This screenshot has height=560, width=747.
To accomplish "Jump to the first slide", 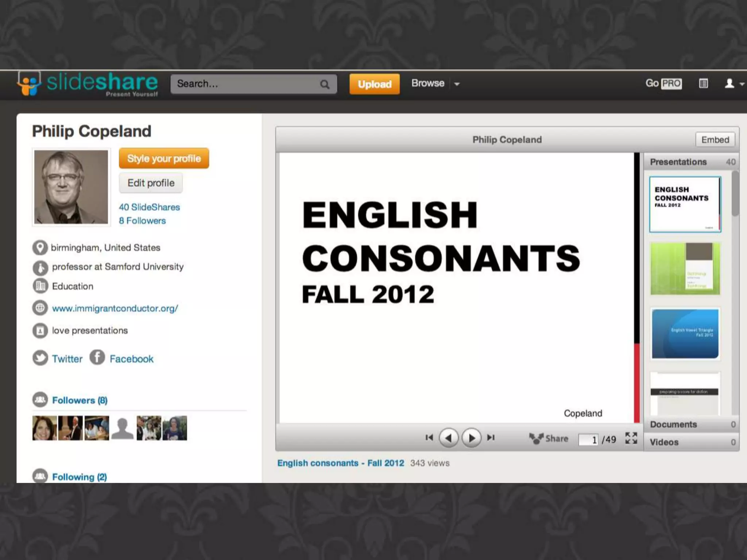I will (x=429, y=437).
